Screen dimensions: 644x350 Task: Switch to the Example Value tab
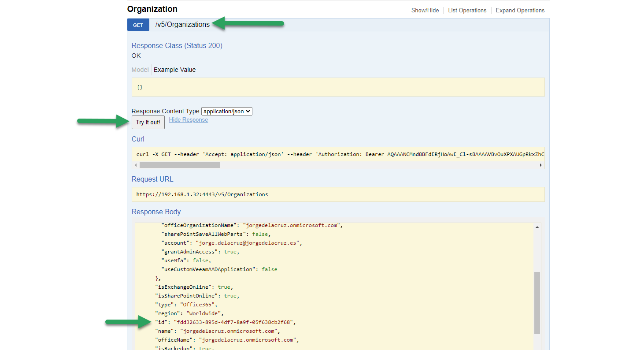coord(174,70)
